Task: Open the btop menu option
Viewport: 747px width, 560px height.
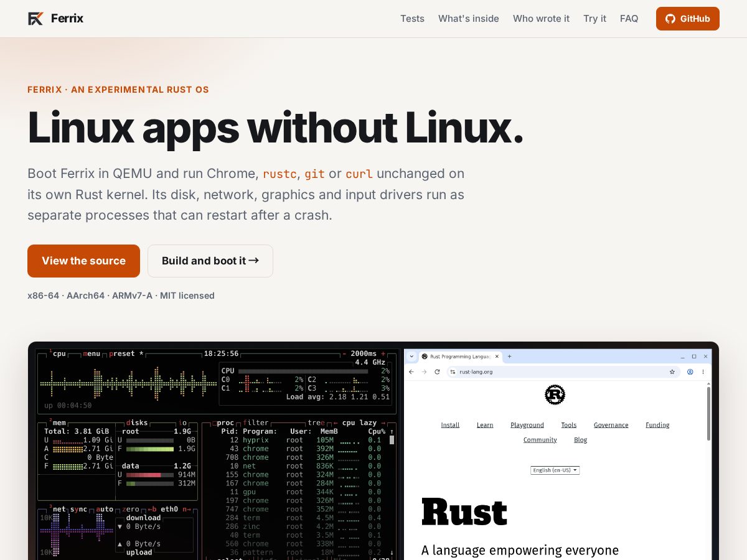Action: click(92, 353)
